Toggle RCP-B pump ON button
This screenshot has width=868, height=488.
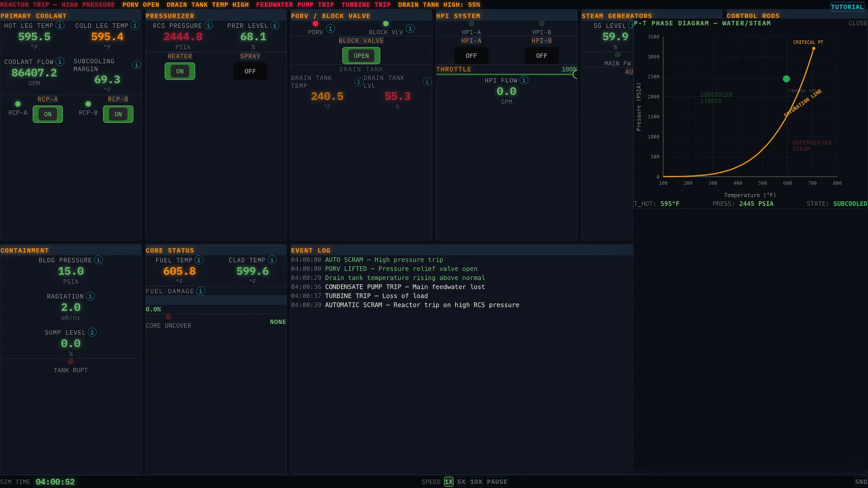[x=118, y=114]
